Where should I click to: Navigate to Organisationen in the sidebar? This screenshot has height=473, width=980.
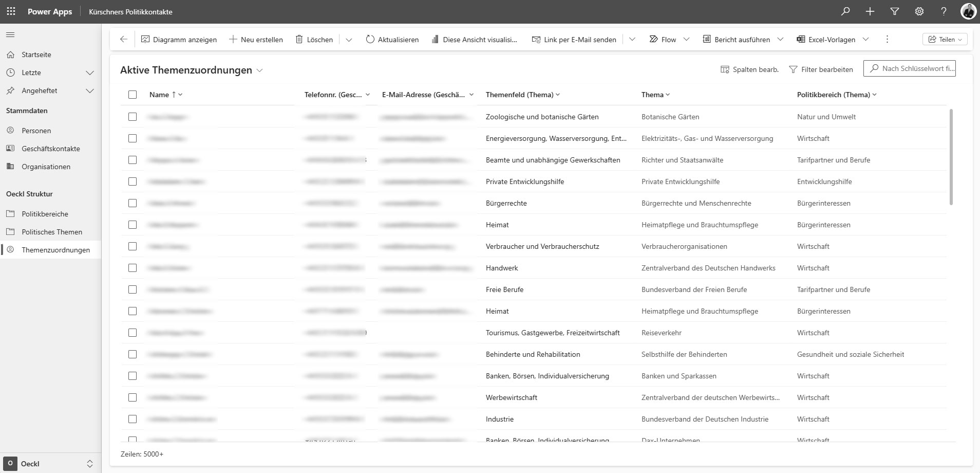[x=46, y=167]
